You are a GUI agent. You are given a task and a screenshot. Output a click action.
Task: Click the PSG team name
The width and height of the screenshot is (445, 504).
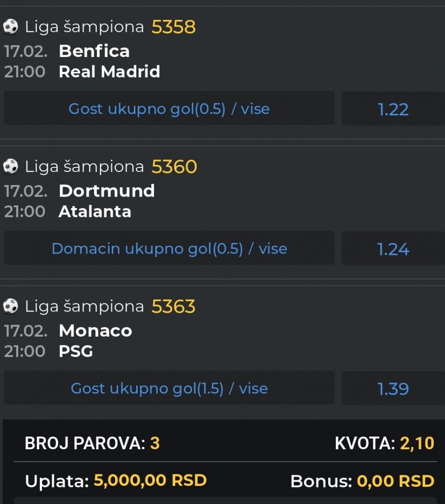point(76,352)
